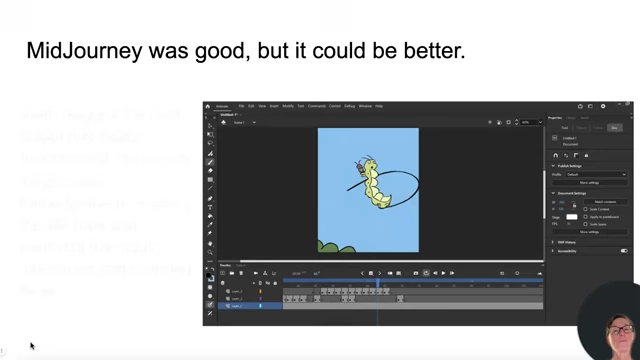This screenshot has height=360, width=640.
Task: Select the Hand tool
Action: coord(210,244)
